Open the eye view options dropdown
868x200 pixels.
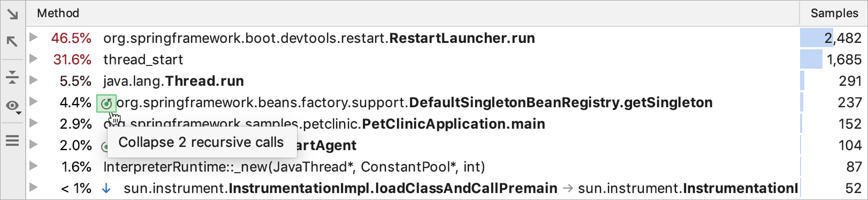(13, 106)
